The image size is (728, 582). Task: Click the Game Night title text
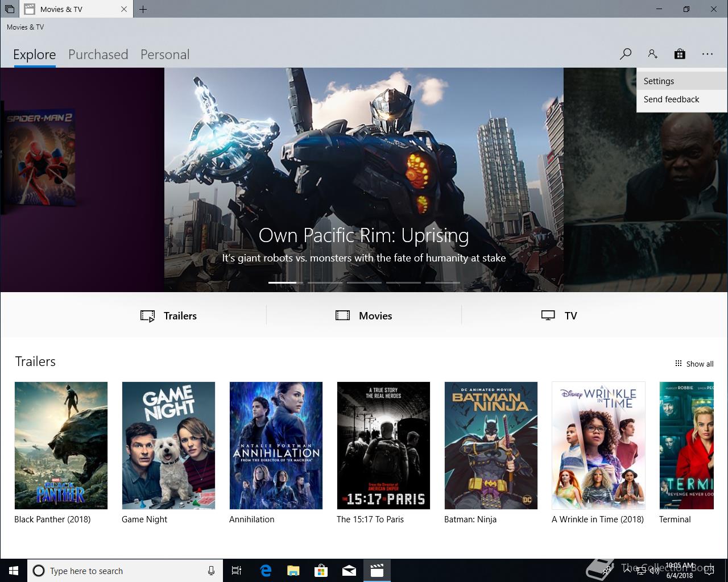[x=144, y=519]
